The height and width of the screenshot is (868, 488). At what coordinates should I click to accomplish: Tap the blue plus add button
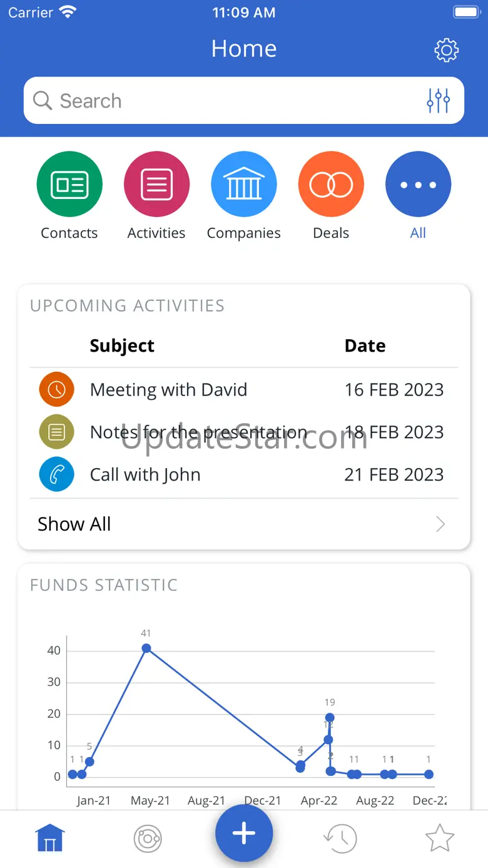pyautogui.click(x=244, y=834)
